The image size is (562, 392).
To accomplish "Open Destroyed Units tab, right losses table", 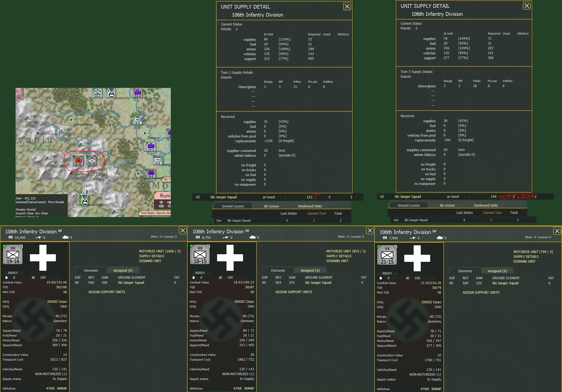I will 486,205.
